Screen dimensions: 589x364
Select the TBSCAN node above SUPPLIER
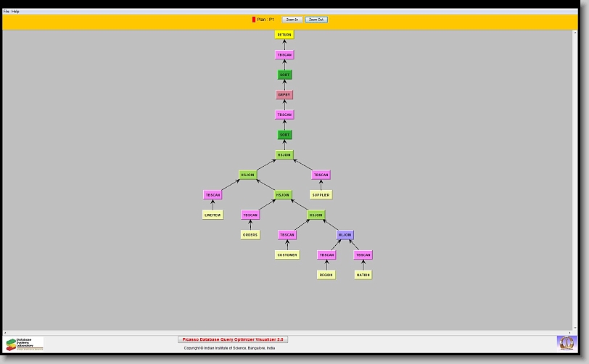(321, 175)
